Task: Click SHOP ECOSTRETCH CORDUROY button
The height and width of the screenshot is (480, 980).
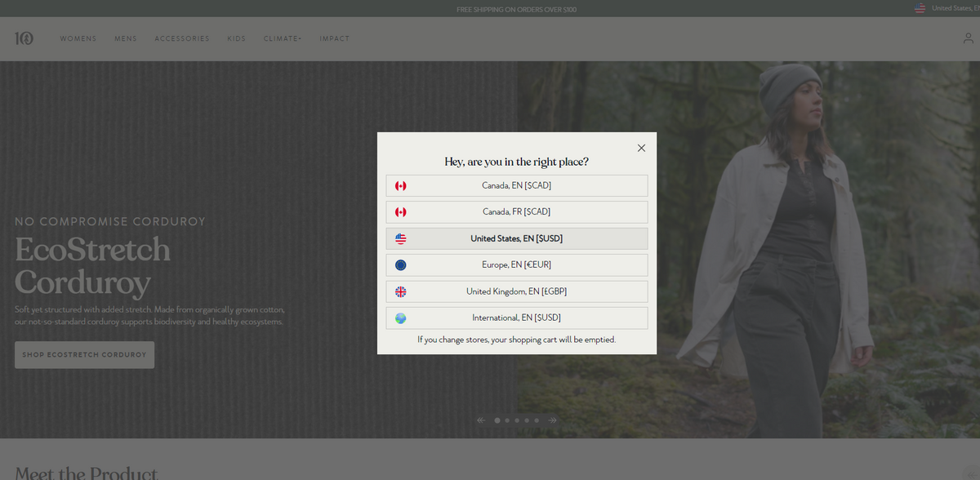Action: (84, 354)
